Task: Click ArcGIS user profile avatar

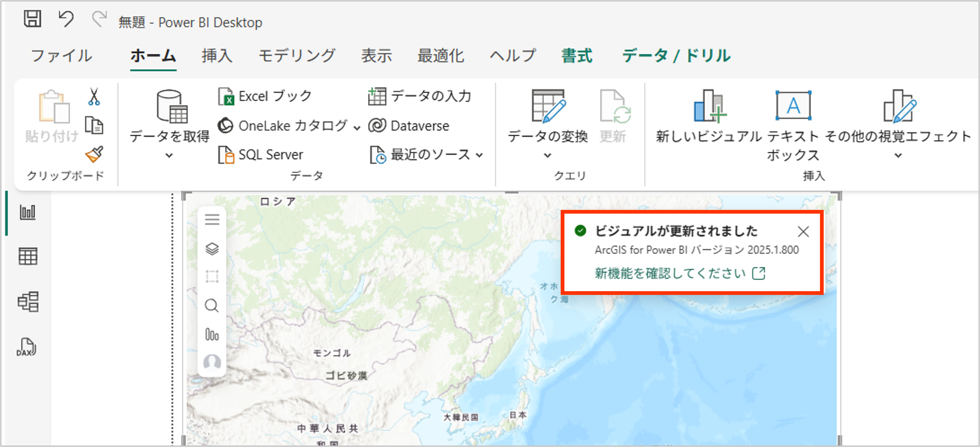Action: click(x=212, y=362)
